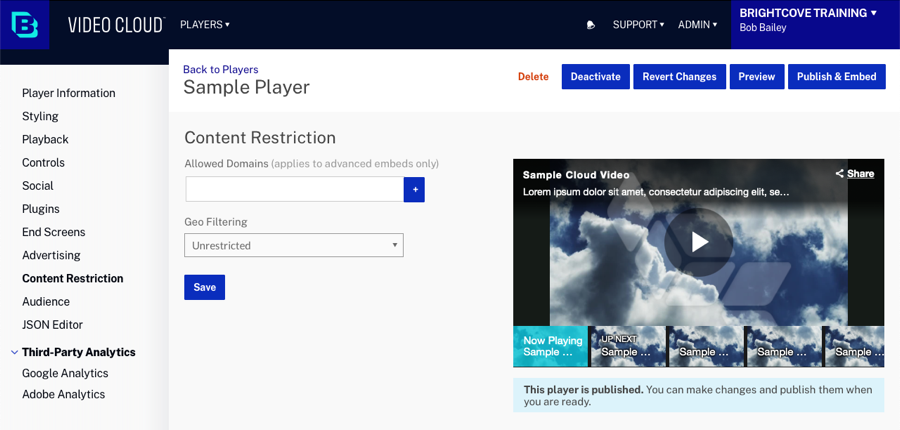
Task: Click the play button on video preview
Action: point(699,242)
